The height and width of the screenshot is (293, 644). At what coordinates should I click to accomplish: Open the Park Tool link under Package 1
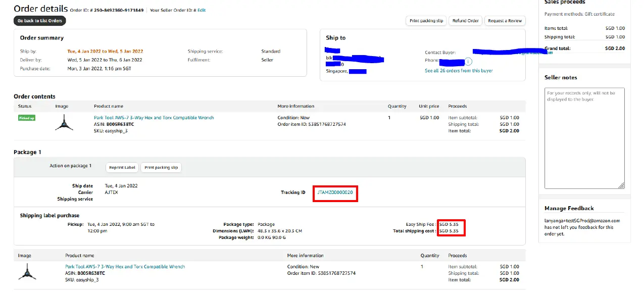(x=125, y=267)
